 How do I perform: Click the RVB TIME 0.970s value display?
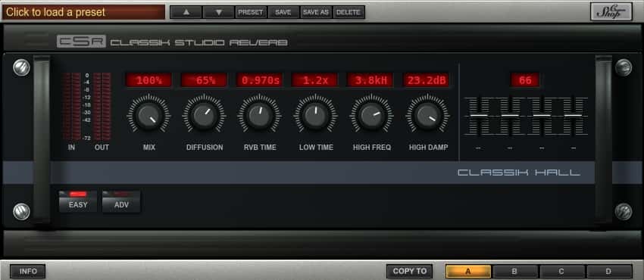(260, 80)
